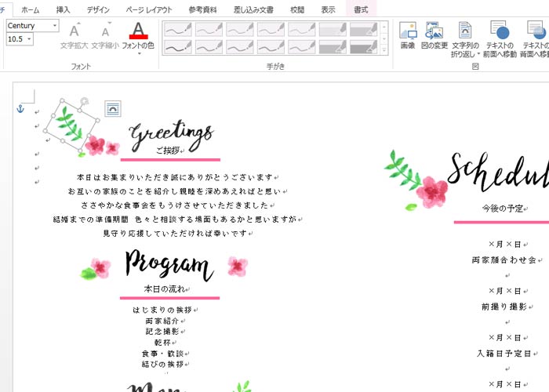Click the Greetings heading image
The image size is (549, 392).
[171, 133]
